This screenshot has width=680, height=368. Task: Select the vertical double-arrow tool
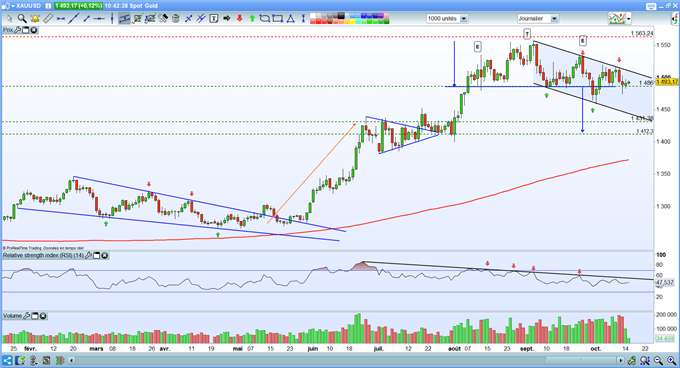coord(303,19)
